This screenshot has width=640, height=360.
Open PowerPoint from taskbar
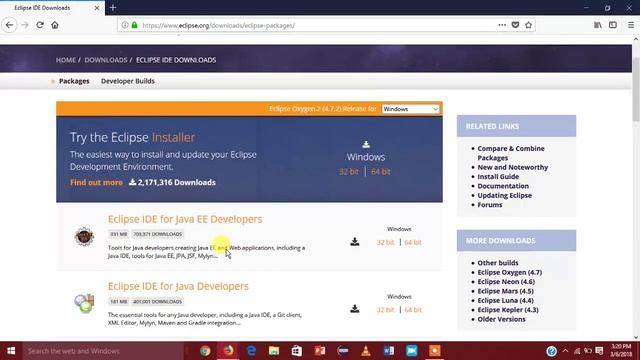click(x=320, y=351)
